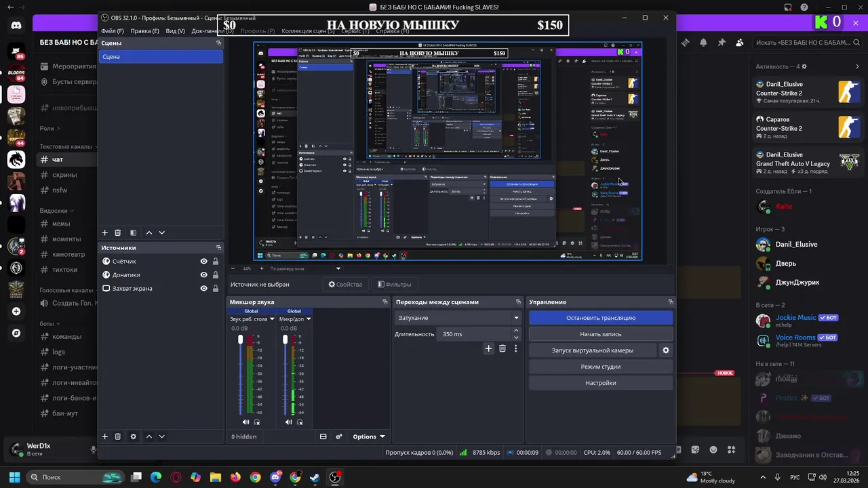The height and width of the screenshot is (488, 868).
Task: Move the scene up with the Сцены up arrow
Action: [149, 232]
